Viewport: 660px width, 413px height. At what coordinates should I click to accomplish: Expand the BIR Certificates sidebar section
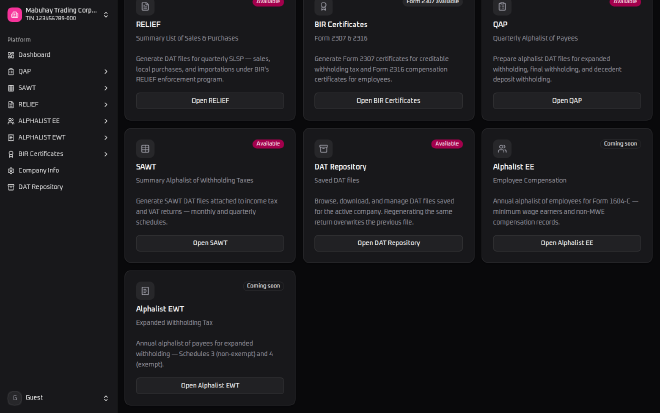(106, 154)
